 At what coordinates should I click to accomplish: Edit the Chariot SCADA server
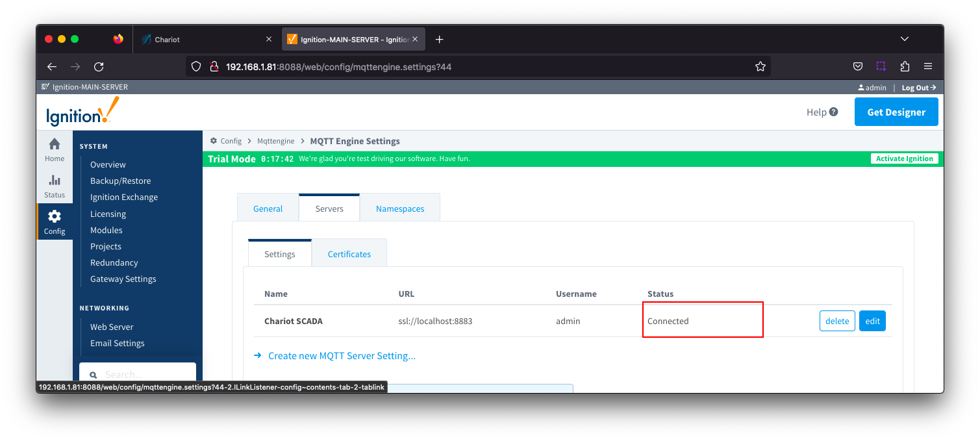(x=872, y=321)
